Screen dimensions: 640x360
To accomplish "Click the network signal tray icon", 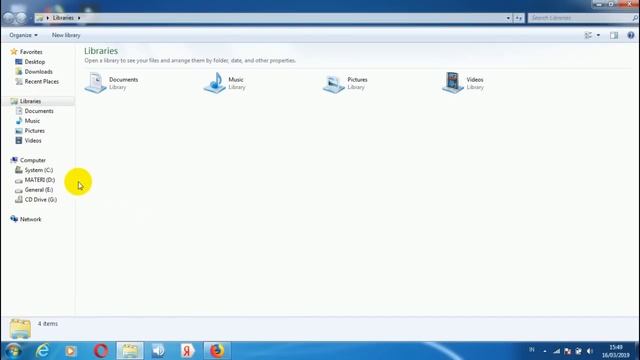I will click(557, 351).
